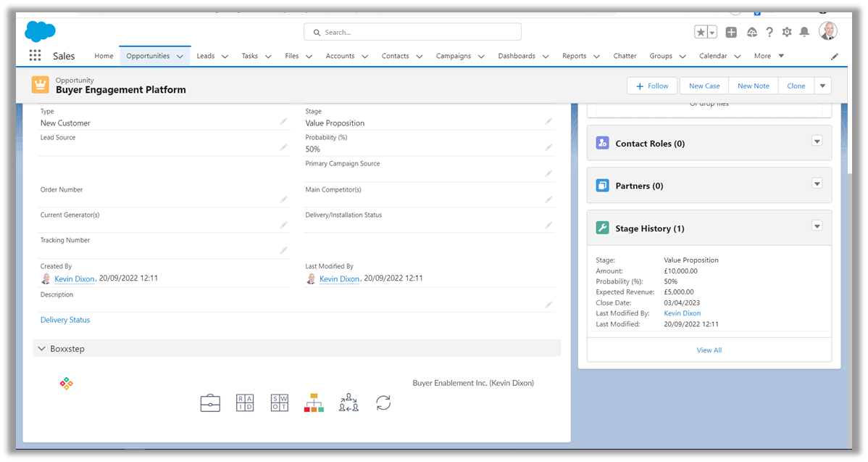Edit the Order Number pencil icon

[283, 199]
